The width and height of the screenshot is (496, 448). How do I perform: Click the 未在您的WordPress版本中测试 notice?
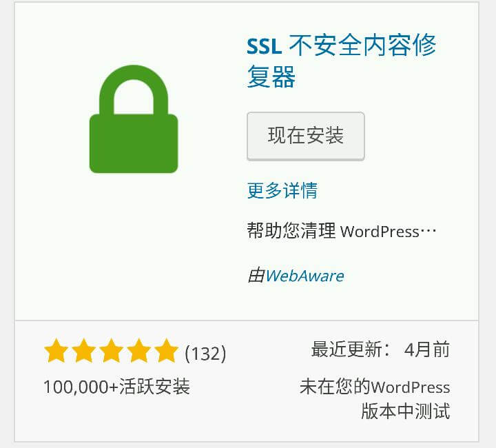375,398
